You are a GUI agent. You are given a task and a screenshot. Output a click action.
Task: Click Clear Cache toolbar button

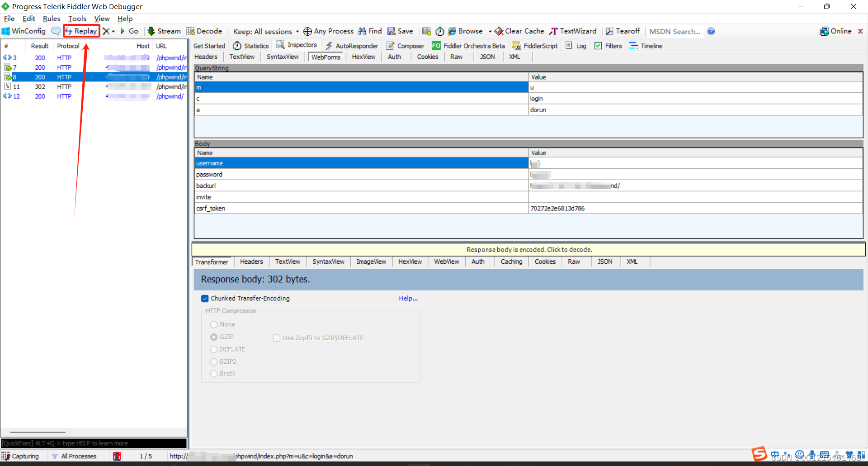pyautogui.click(x=519, y=31)
